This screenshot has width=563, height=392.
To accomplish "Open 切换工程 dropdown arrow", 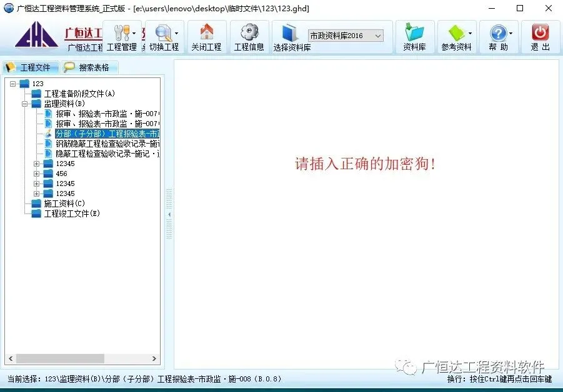I will 176,33.
